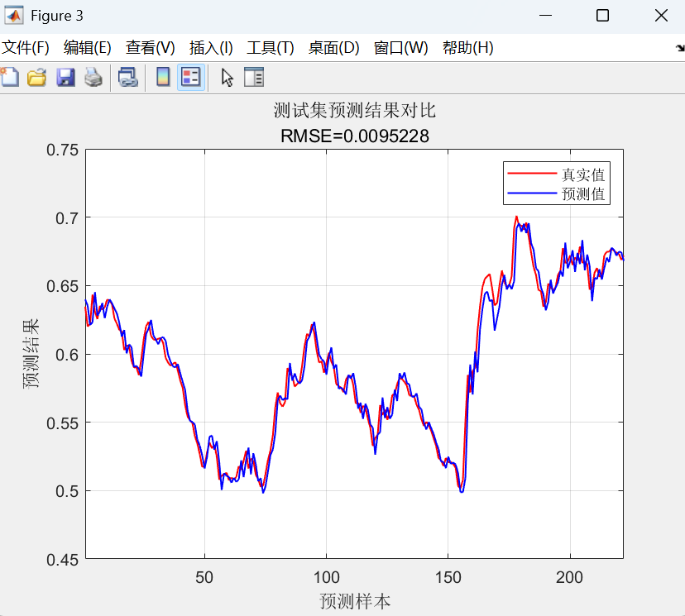Click the x-axis label 预测样本
685x616 pixels.
coord(355,601)
